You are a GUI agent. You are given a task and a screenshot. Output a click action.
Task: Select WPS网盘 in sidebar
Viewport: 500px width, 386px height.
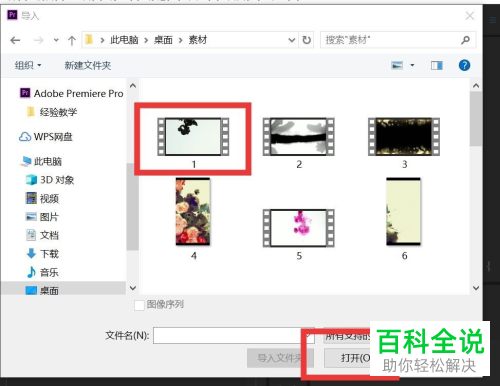pyautogui.click(x=46, y=136)
